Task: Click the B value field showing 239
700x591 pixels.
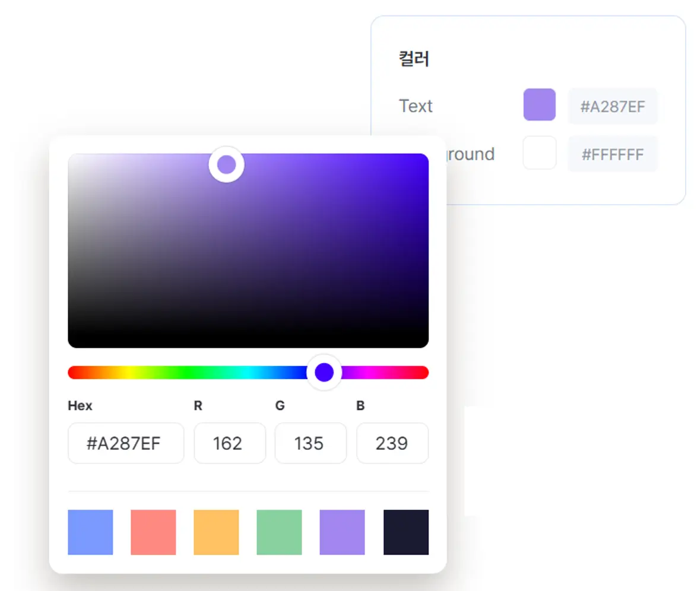Action: click(x=392, y=443)
